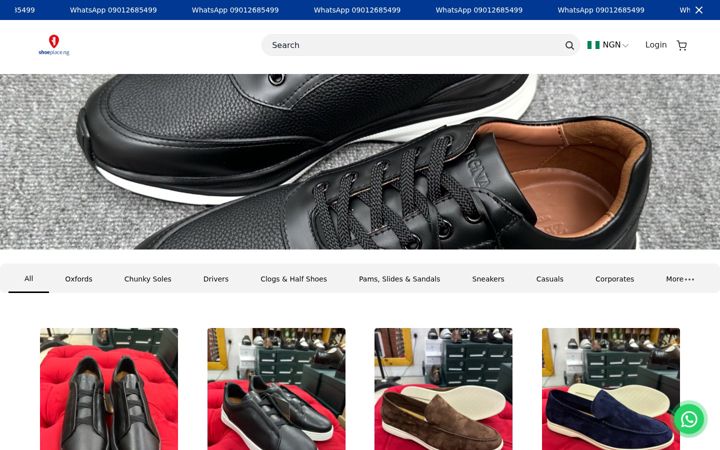Open the black sneaker with white sole
This screenshot has width=720, height=450.
coord(276,389)
